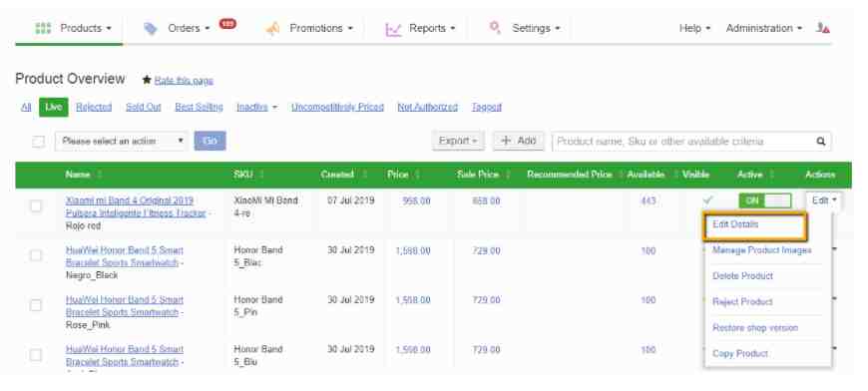Screen dimensions: 868x391
Task: Click the Reports chart icon
Action: point(393,29)
